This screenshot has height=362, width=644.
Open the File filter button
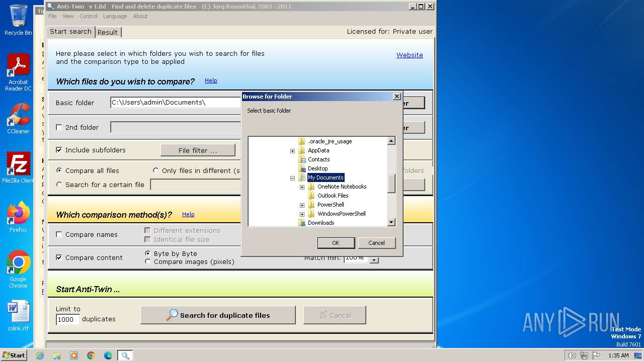198,150
